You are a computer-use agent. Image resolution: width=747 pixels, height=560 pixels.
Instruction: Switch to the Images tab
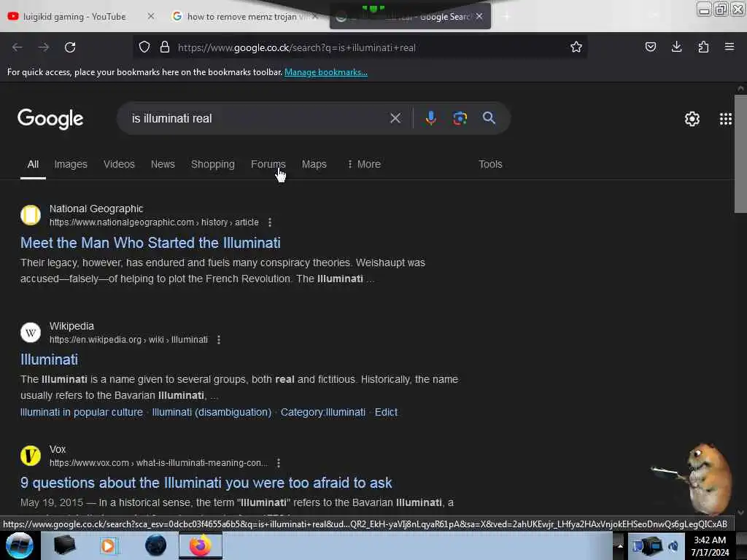coord(71,164)
